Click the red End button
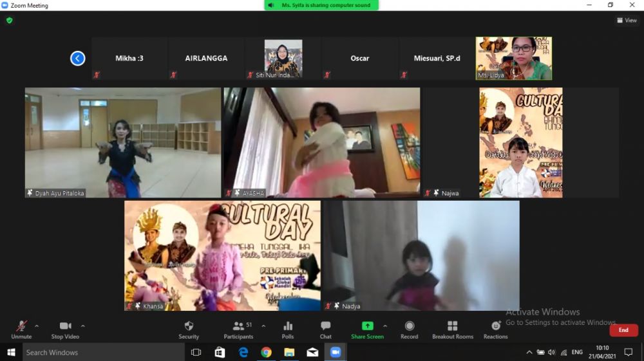 623,330
